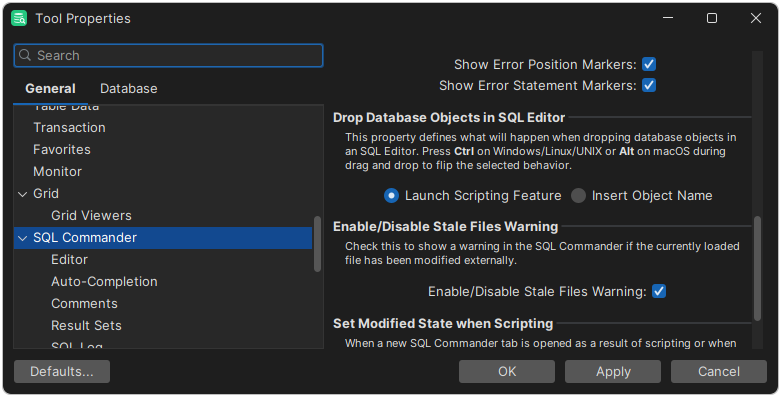Viewport: 781px width, 397px height.
Task: Select Monitor in the tree
Action: tap(57, 171)
